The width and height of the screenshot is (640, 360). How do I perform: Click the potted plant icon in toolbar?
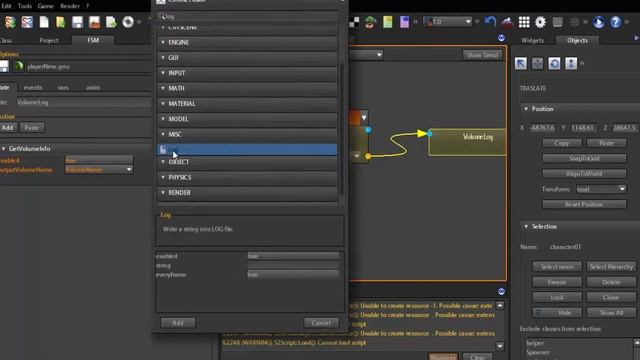pyautogui.click(x=371, y=22)
